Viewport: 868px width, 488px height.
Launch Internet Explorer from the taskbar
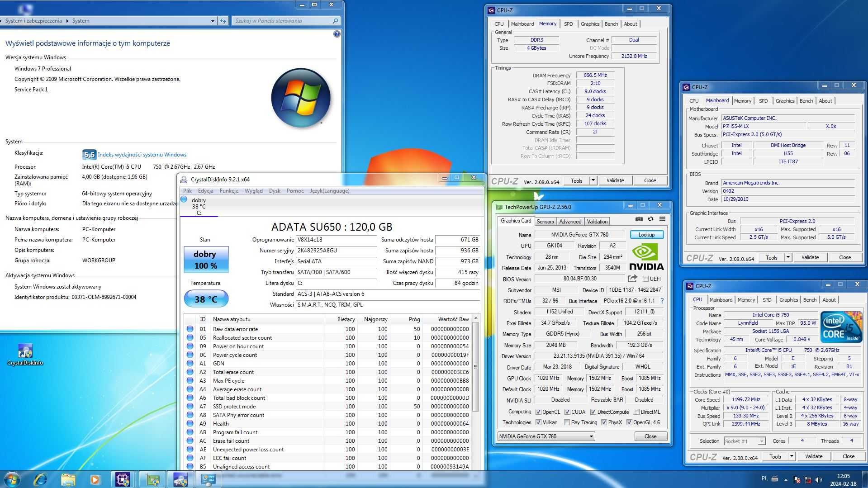point(40,479)
